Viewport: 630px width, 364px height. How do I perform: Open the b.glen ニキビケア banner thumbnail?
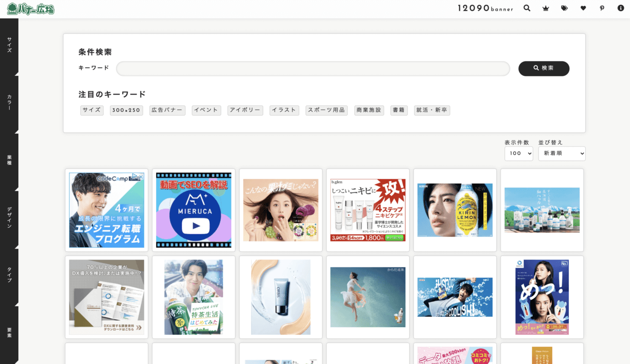[368, 210]
